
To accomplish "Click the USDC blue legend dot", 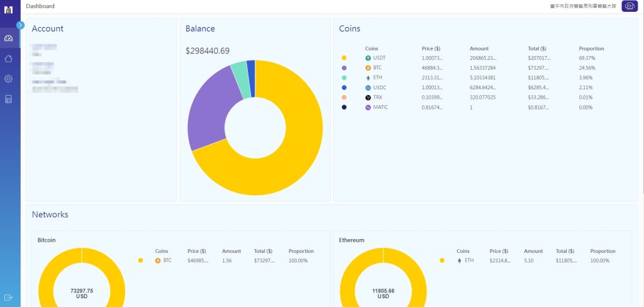I will click(x=344, y=87).
